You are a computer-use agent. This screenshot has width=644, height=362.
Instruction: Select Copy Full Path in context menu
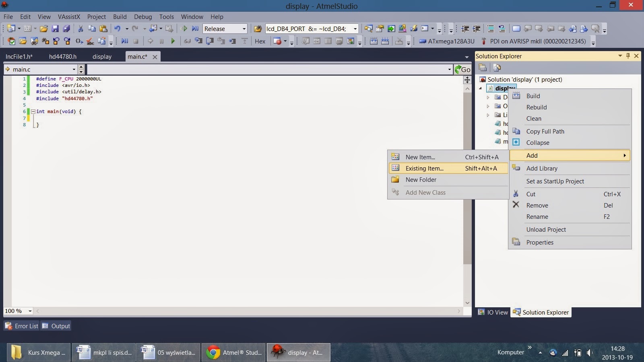[570, 131]
